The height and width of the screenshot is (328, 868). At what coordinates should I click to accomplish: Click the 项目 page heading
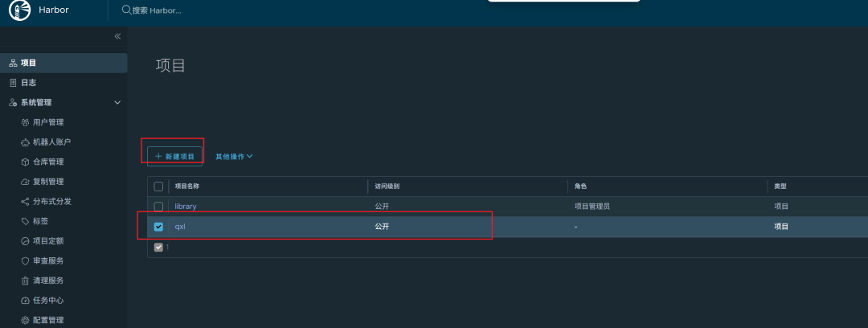(170, 65)
